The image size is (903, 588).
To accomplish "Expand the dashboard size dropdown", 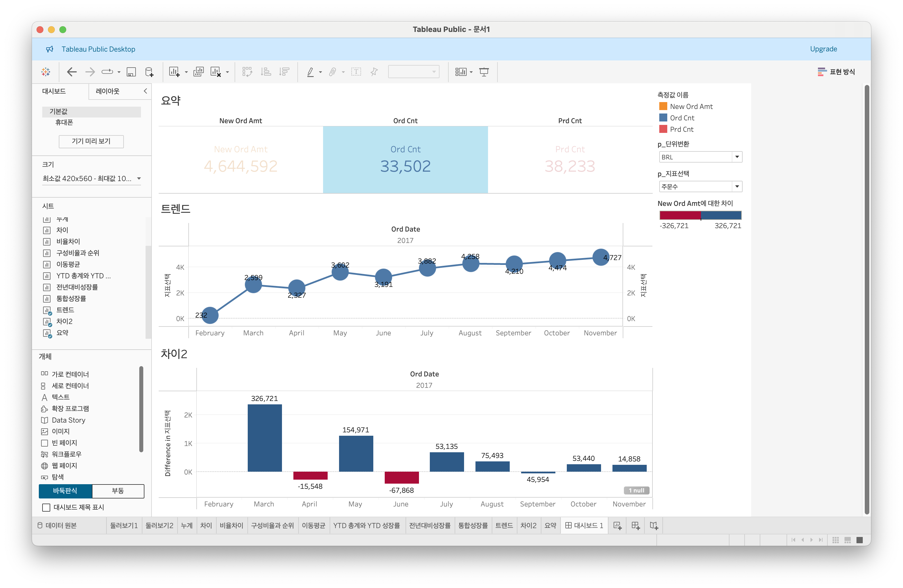I will (139, 178).
